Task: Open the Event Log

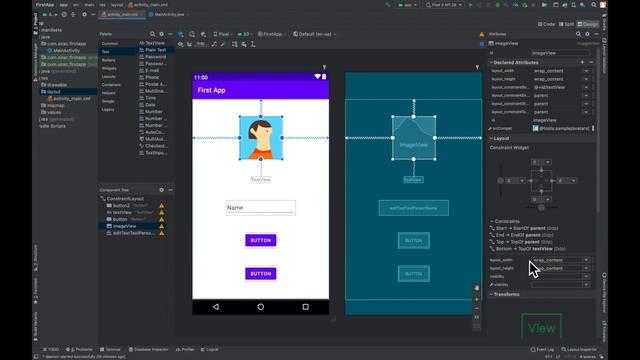Action: click(x=542, y=350)
